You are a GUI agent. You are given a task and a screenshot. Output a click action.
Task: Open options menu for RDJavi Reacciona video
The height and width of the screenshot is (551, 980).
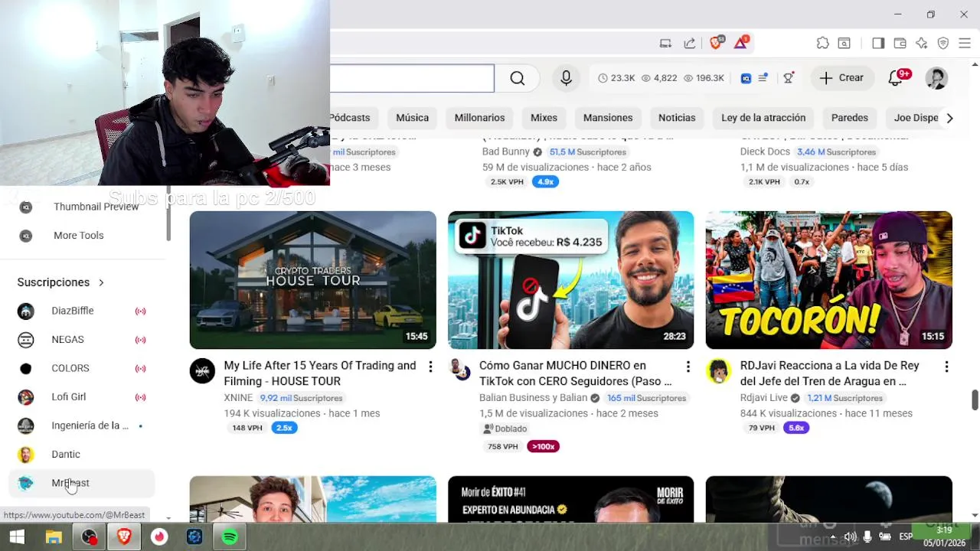pyautogui.click(x=946, y=367)
